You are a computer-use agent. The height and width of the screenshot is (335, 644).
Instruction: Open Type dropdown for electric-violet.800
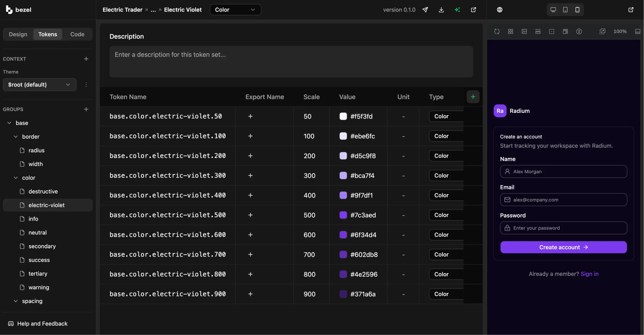pos(446,274)
